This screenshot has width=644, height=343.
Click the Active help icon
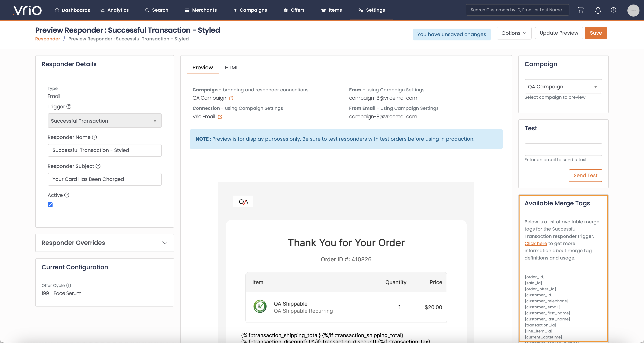click(x=67, y=195)
